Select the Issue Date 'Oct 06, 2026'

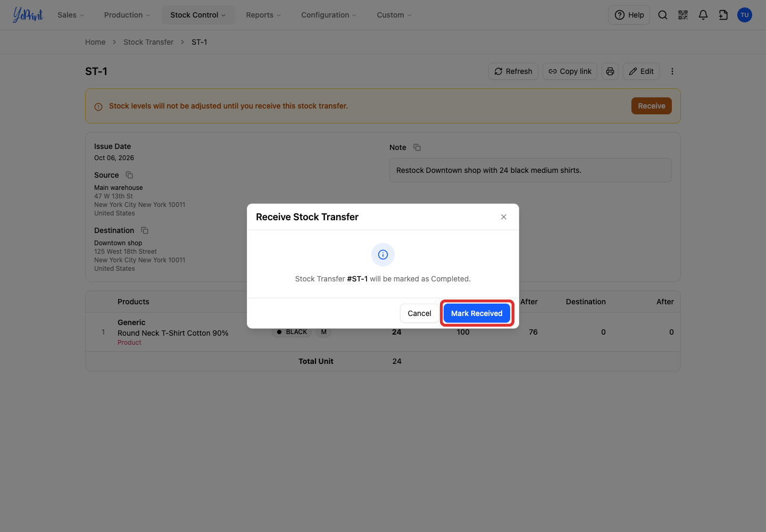click(x=114, y=158)
